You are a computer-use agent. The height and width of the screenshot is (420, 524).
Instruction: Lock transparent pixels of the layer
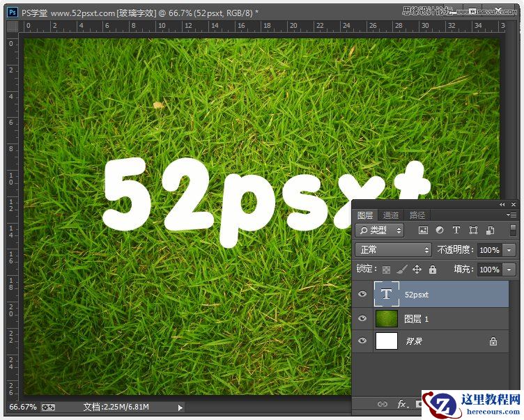386,270
